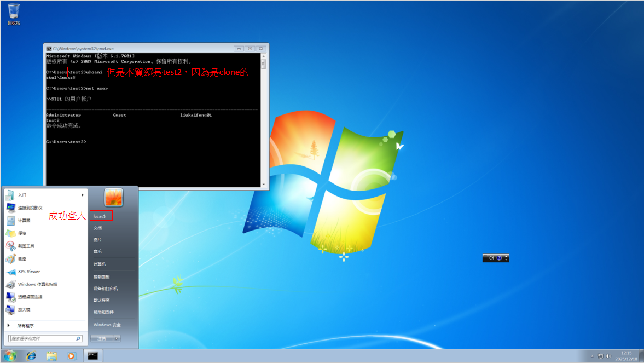Focus the Start menu search box
Viewport: 644px width, 363px height.
point(45,338)
